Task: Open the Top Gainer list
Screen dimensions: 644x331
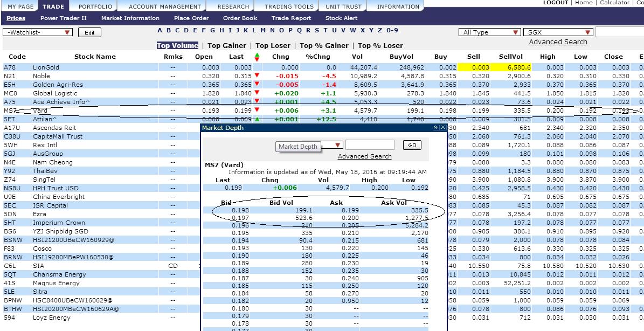Action: [226, 45]
